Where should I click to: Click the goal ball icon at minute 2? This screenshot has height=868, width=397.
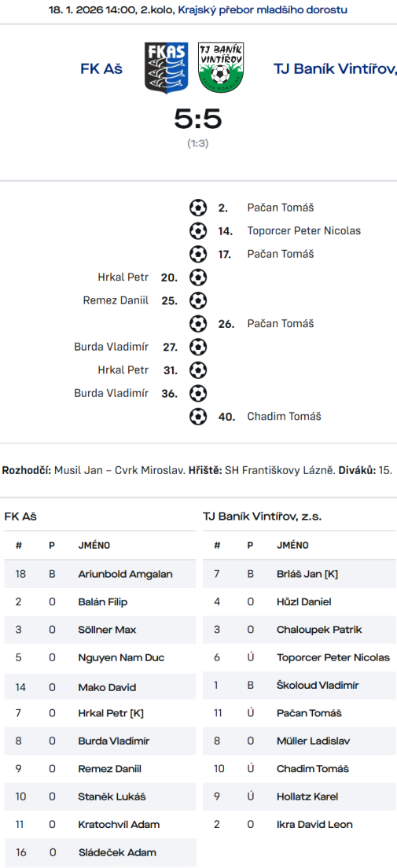pos(197,208)
